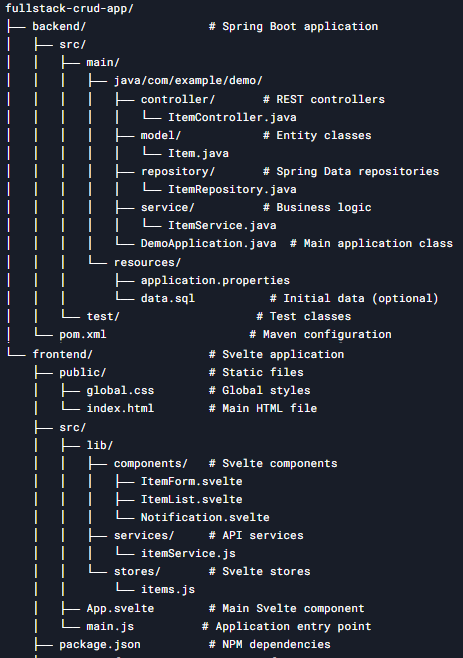This screenshot has height=658, width=463.
Task: Select ItemForm.svelte component file
Action: (x=191, y=481)
